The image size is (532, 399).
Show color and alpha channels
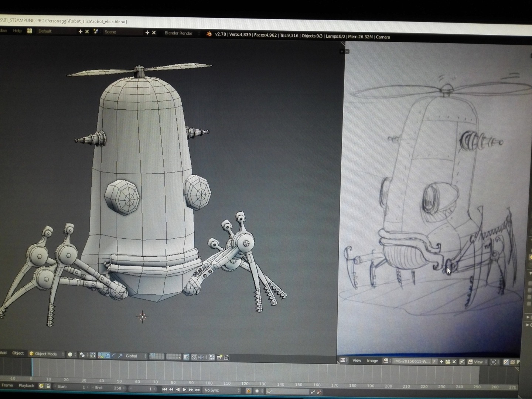tap(506, 362)
